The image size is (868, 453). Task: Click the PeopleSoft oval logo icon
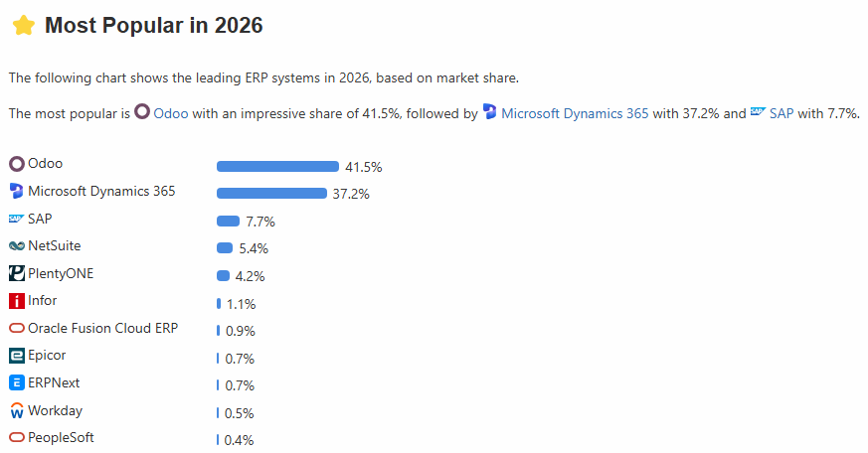(x=17, y=437)
